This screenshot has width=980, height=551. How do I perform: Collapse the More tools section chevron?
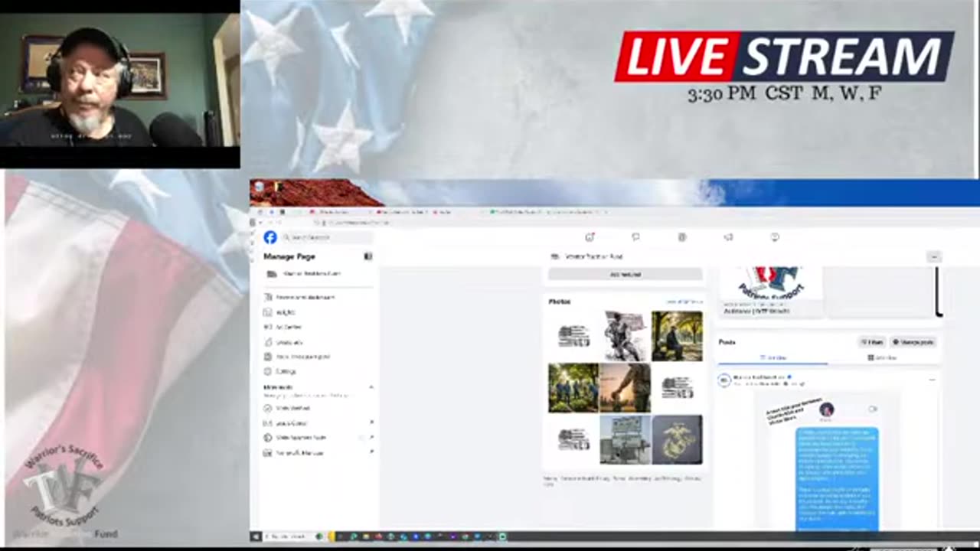[x=371, y=387]
